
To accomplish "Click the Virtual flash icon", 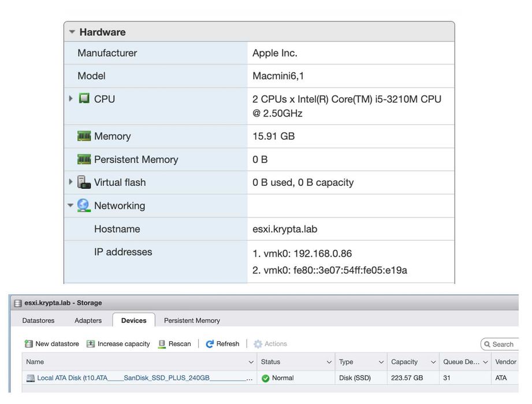I will (84, 182).
